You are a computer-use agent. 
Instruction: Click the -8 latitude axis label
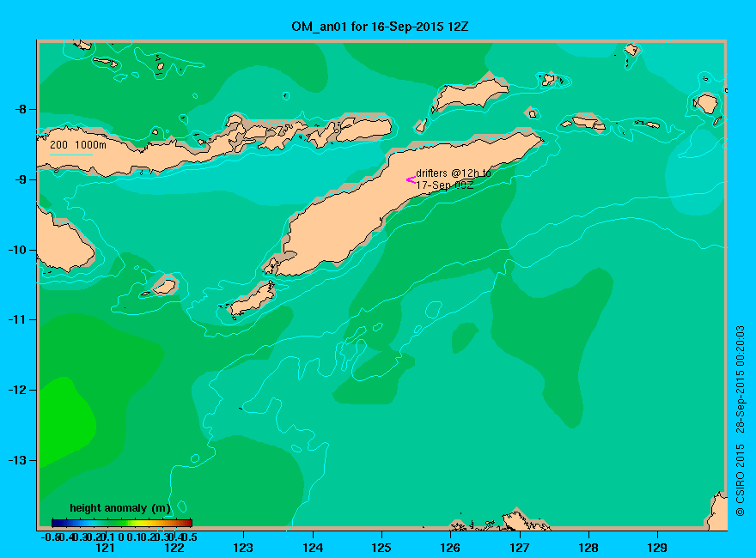click(x=21, y=109)
